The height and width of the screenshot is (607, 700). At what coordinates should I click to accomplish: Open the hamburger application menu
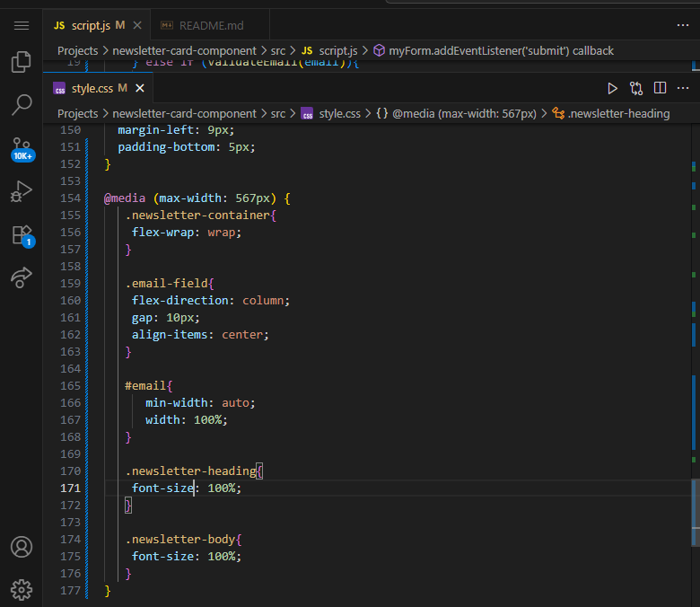(22, 25)
